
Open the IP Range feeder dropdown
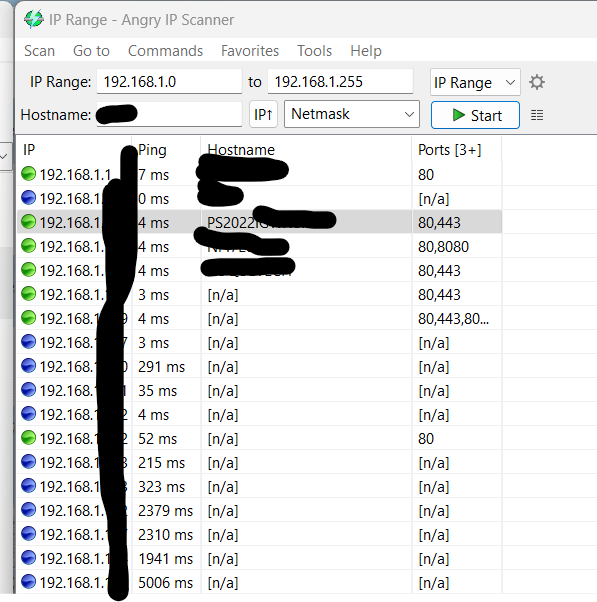[475, 82]
